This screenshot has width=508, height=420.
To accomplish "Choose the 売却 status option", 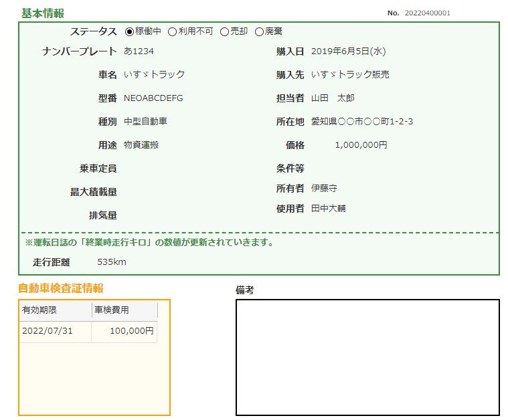I will coord(225,31).
